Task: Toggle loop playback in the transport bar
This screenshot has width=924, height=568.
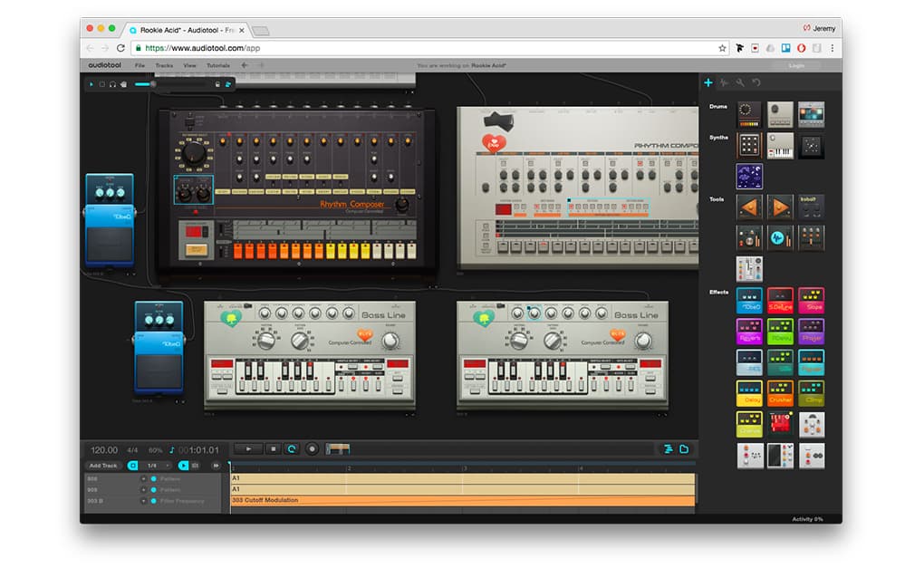Action: pos(291,448)
